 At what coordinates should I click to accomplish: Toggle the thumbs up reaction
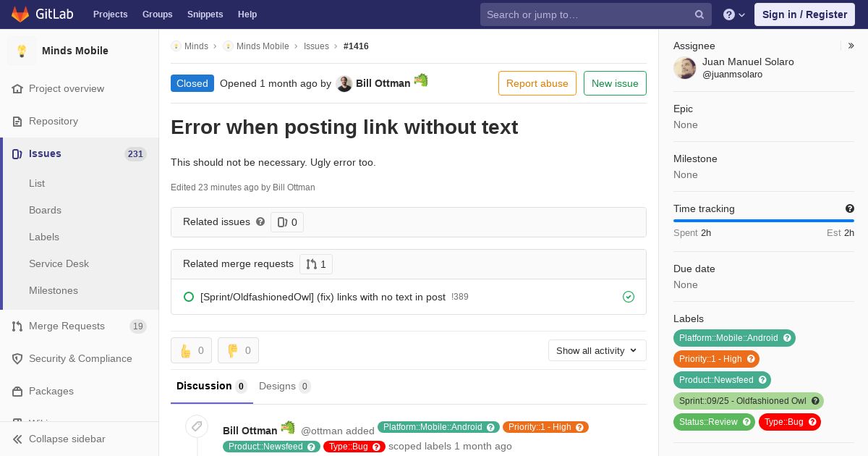coord(191,350)
